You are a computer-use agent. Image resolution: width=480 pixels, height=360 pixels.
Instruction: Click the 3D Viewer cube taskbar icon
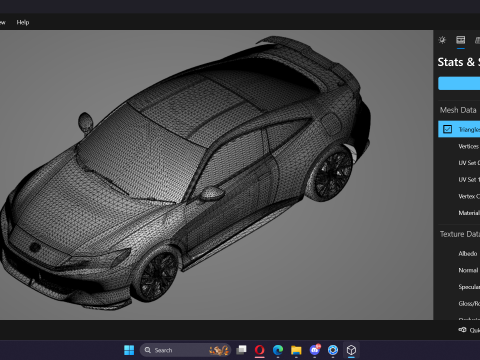click(351, 350)
